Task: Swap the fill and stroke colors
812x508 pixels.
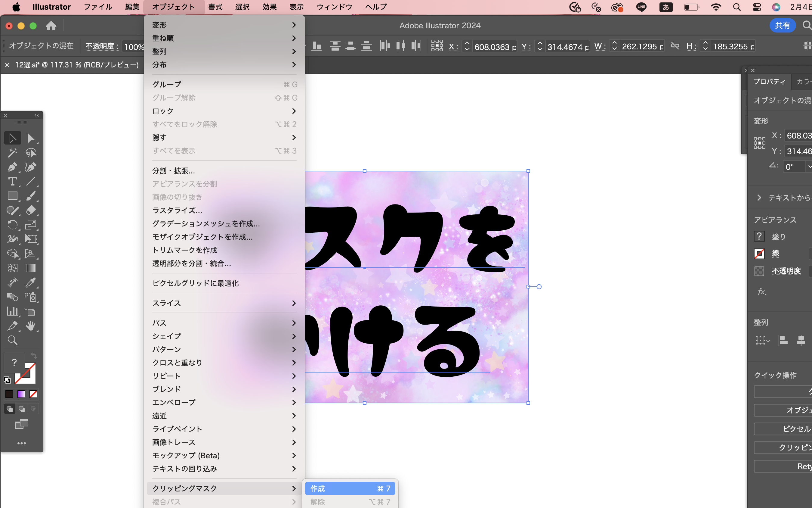Action: click(x=34, y=355)
